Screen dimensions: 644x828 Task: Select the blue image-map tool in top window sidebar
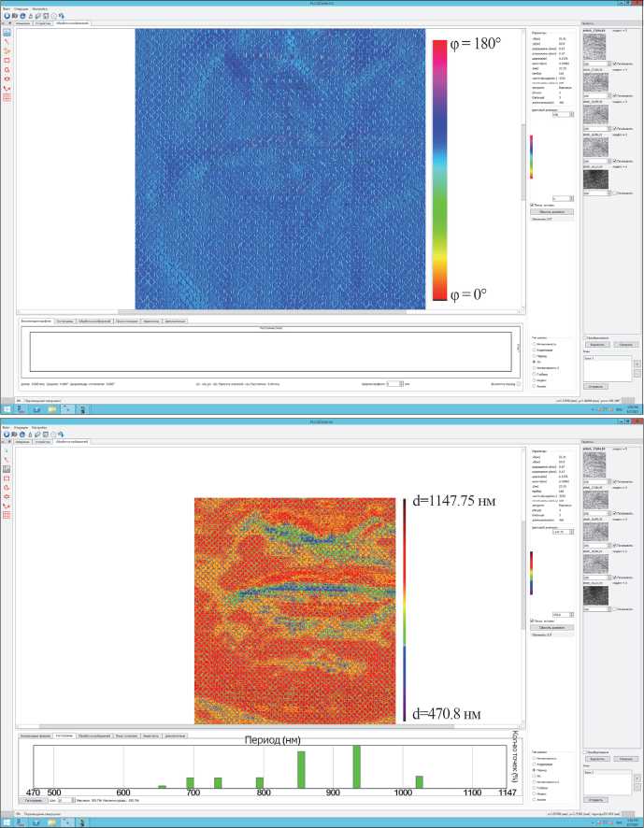click(7, 32)
